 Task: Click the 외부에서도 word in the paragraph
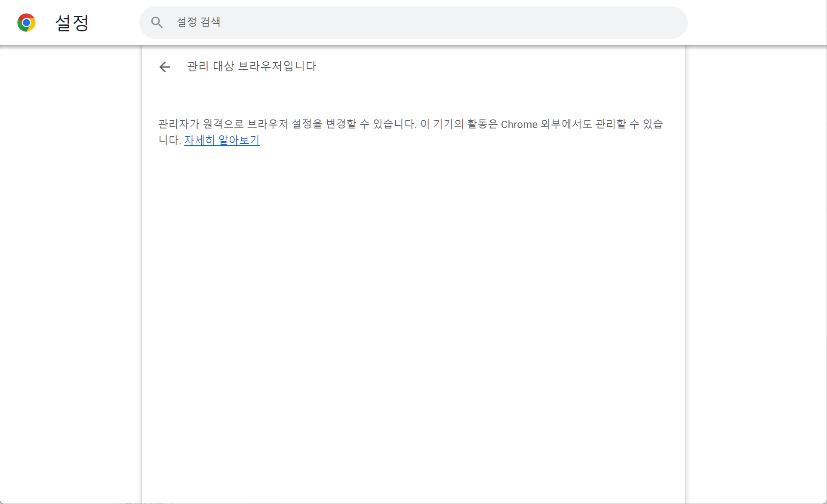coord(566,124)
